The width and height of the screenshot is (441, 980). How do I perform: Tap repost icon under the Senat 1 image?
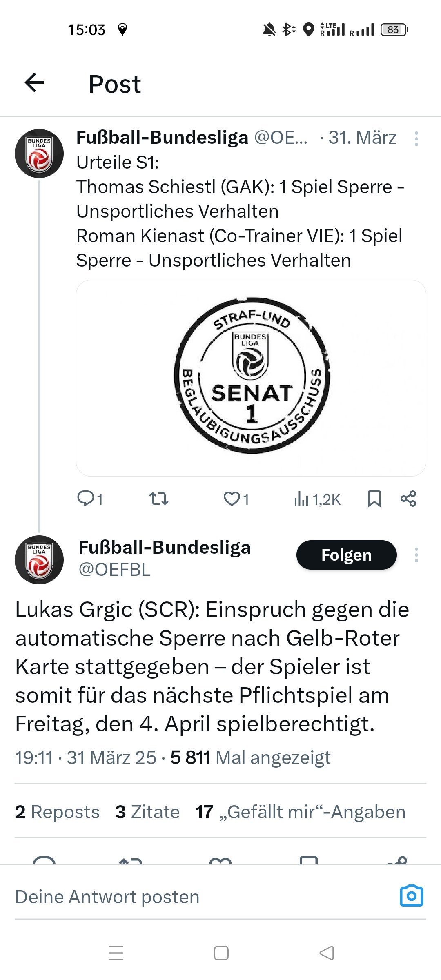[x=158, y=499]
